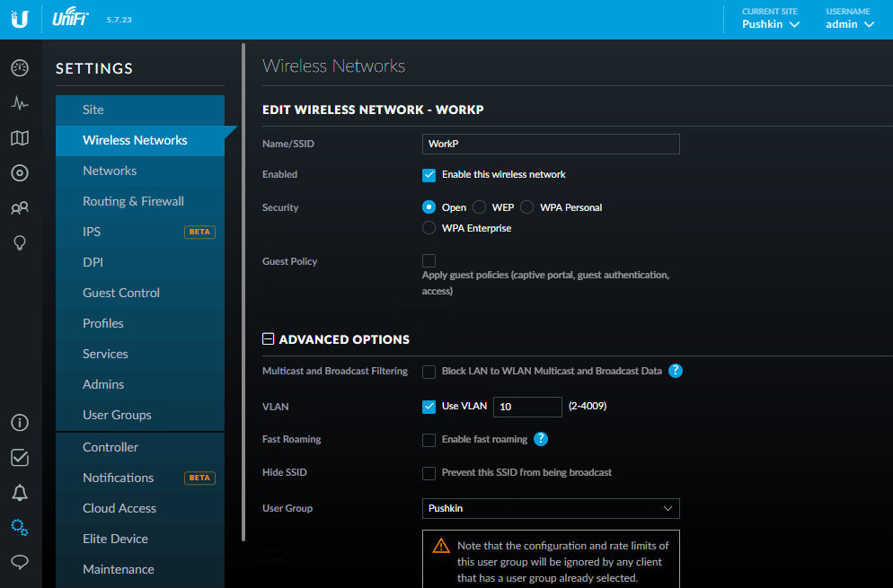The image size is (893, 588).
Task: Open Notifications beta settings
Action: click(140, 478)
